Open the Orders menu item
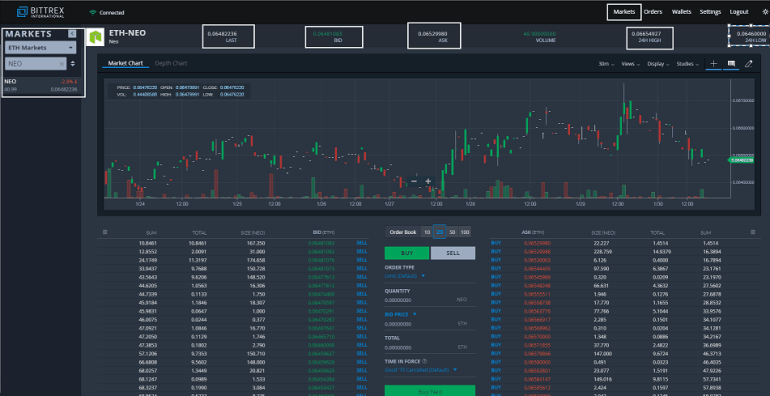The height and width of the screenshot is (396, 770). pyautogui.click(x=653, y=12)
